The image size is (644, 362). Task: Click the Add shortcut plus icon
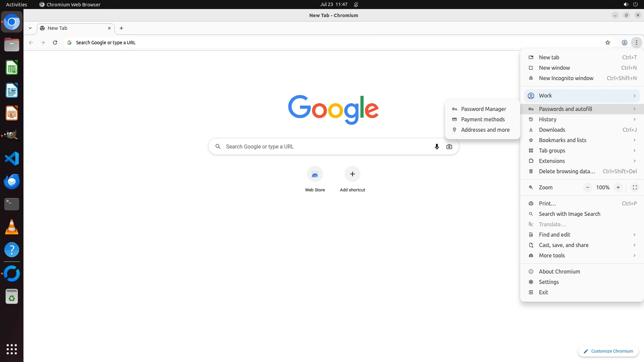coord(352,174)
